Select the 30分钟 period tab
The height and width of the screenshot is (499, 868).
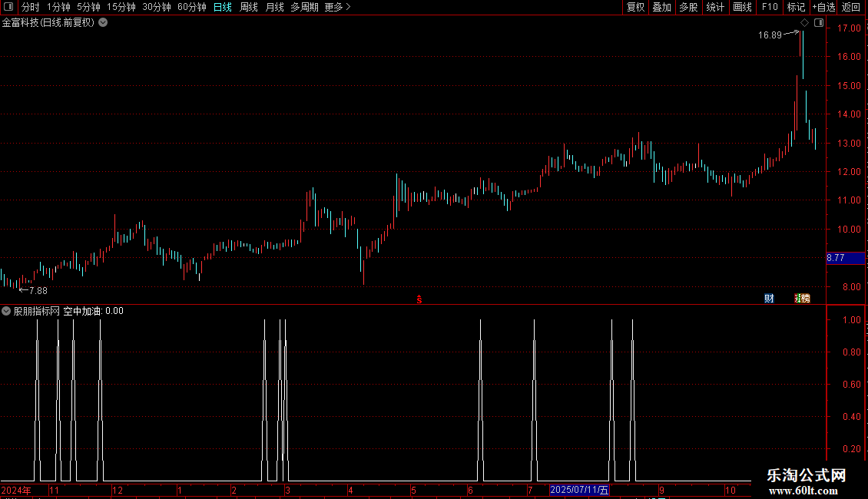click(156, 7)
